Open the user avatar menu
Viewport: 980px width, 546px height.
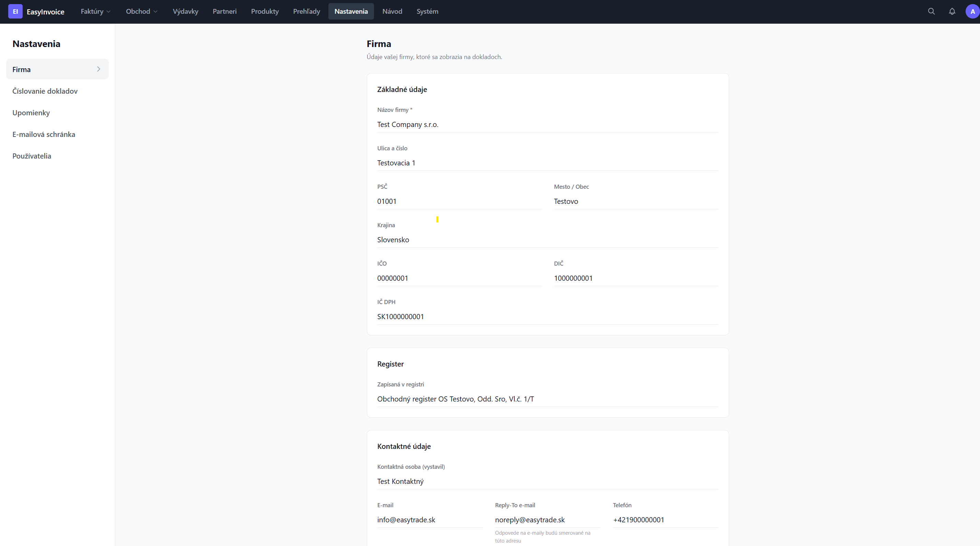(972, 11)
